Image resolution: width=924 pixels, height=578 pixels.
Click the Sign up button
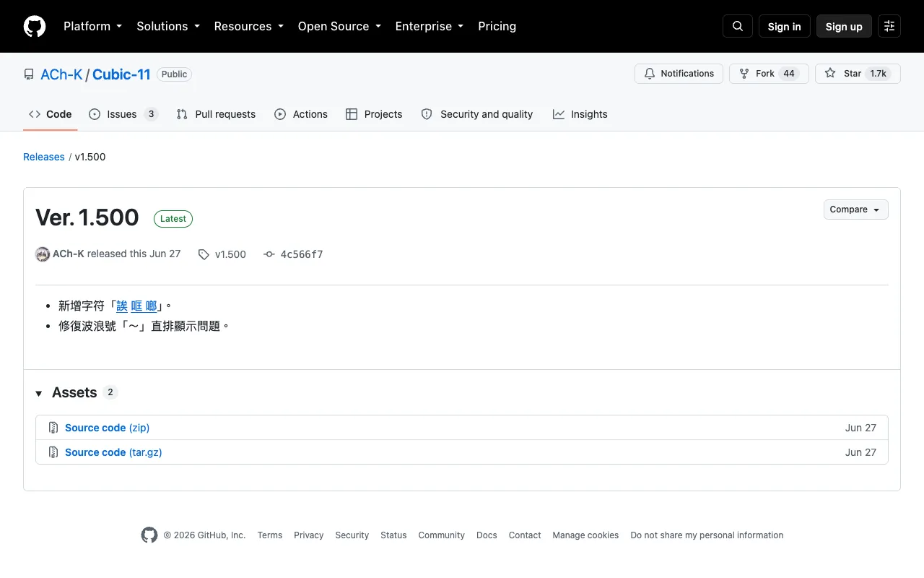(844, 26)
